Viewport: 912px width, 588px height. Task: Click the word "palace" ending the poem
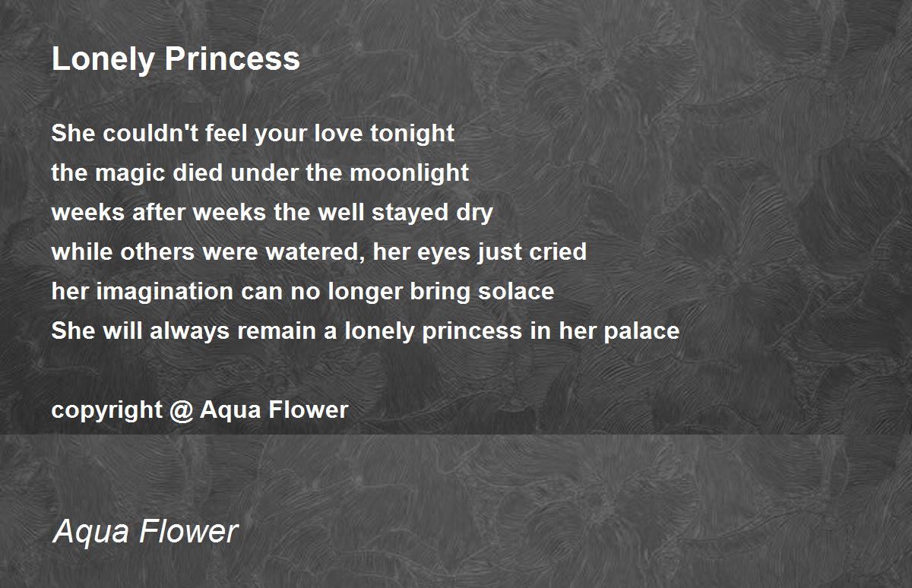[x=641, y=332]
